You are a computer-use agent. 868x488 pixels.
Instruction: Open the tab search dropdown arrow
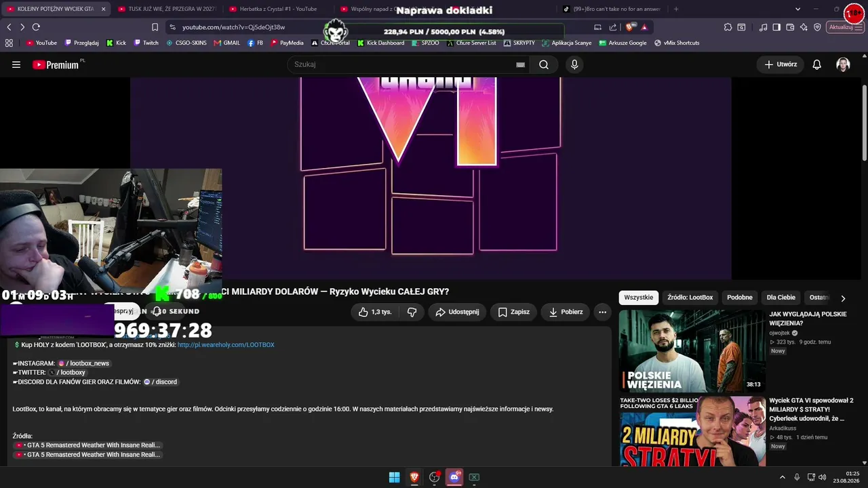coord(797,9)
